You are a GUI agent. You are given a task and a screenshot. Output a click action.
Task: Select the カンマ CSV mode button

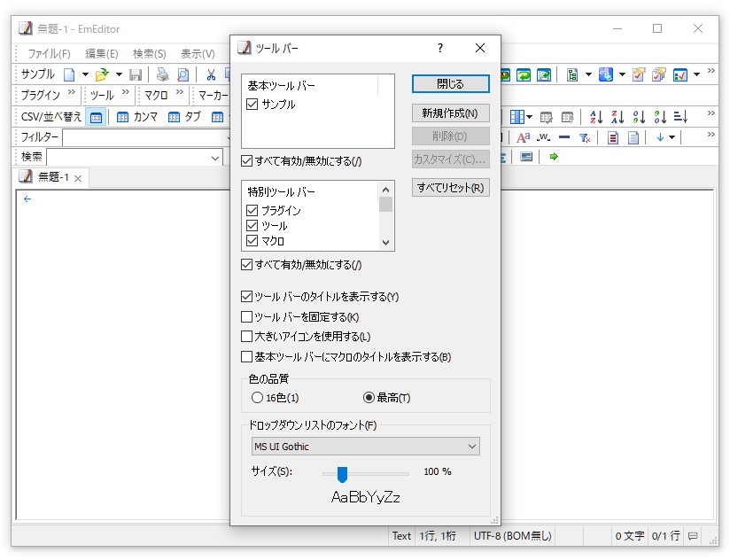click(137, 117)
